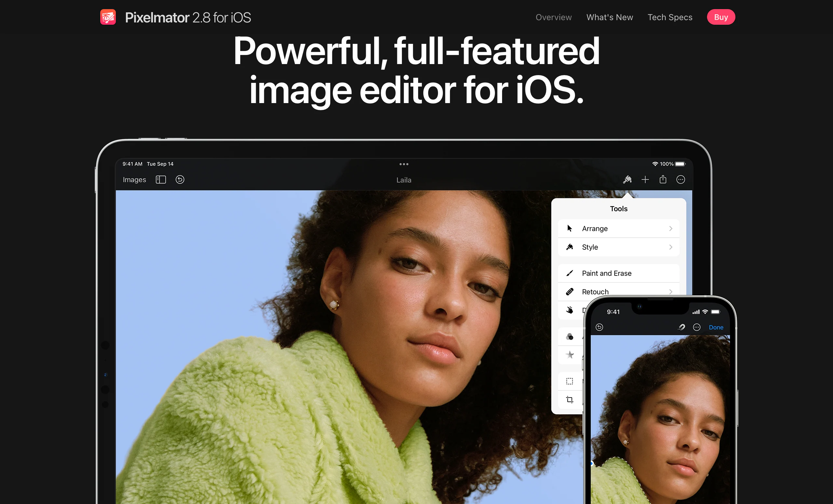
Task: Expand the Arrange tools submenu
Action: (x=619, y=228)
